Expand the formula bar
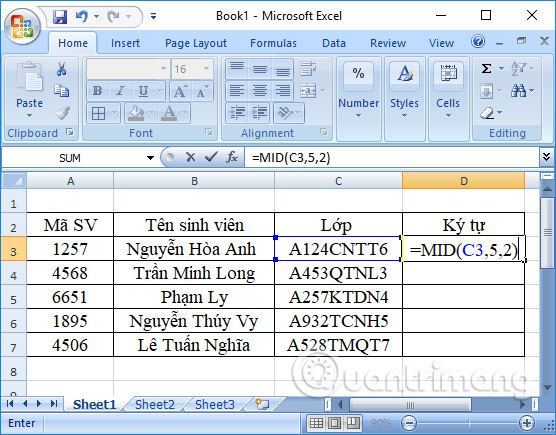556x435 pixels. coord(546,156)
